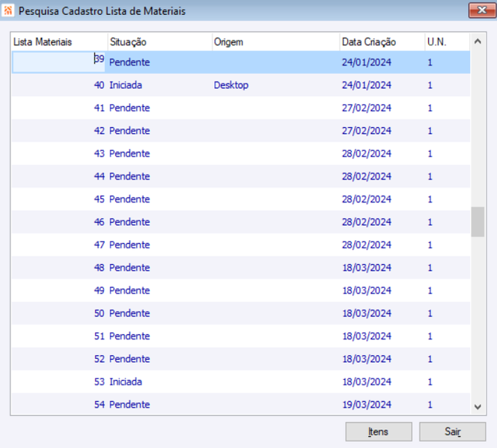The width and height of the screenshot is (497, 448).
Task: Click date 27/02/2024 in row 41
Action: point(367,108)
